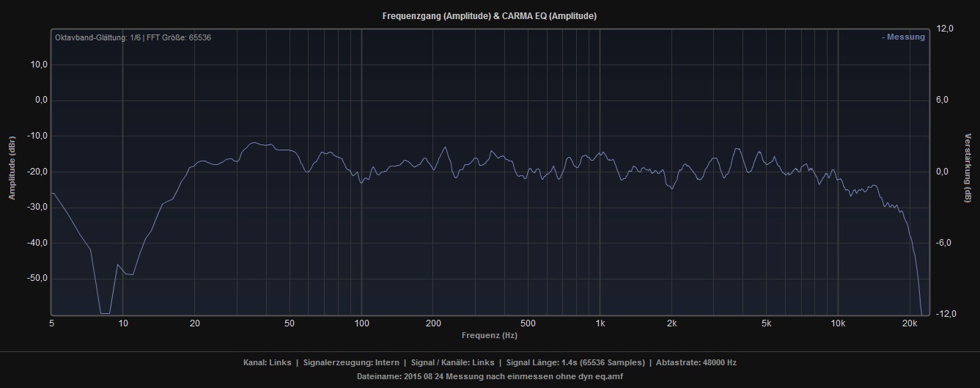The image size is (980, 388).
Task: Click the -30,0 amplitude axis tick label
Action: tap(36, 208)
